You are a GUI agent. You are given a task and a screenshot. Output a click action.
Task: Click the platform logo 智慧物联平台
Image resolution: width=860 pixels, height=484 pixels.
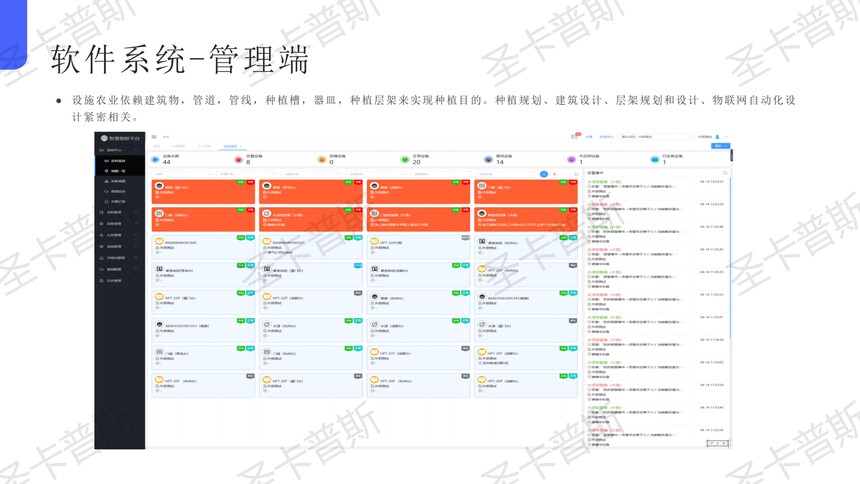pyautogui.click(x=120, y=138)
